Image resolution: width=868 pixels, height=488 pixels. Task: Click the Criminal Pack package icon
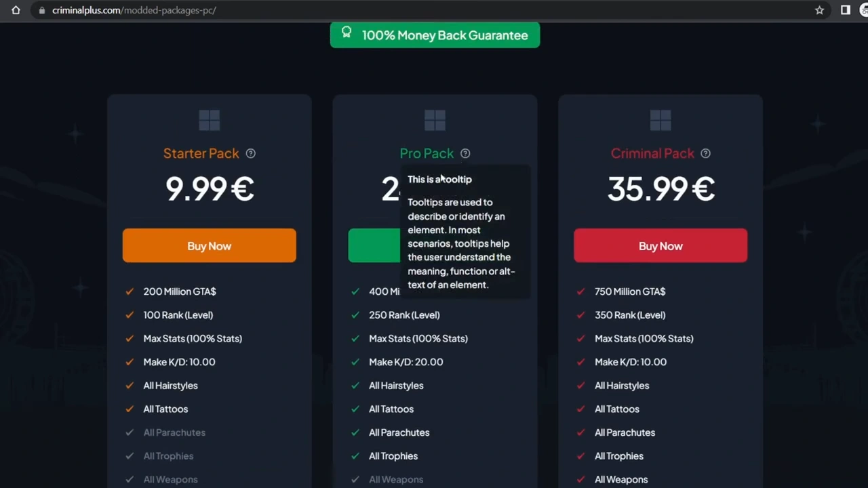(660, 120)
